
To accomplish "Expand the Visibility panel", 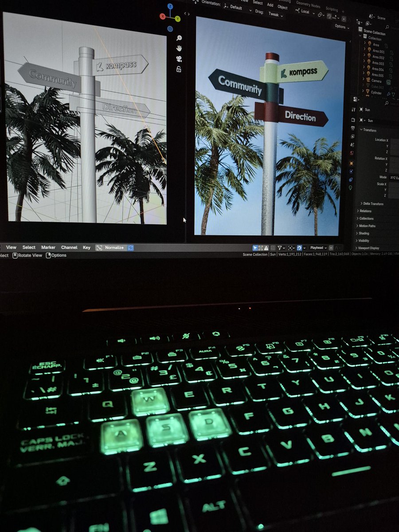I will [363, 241].
